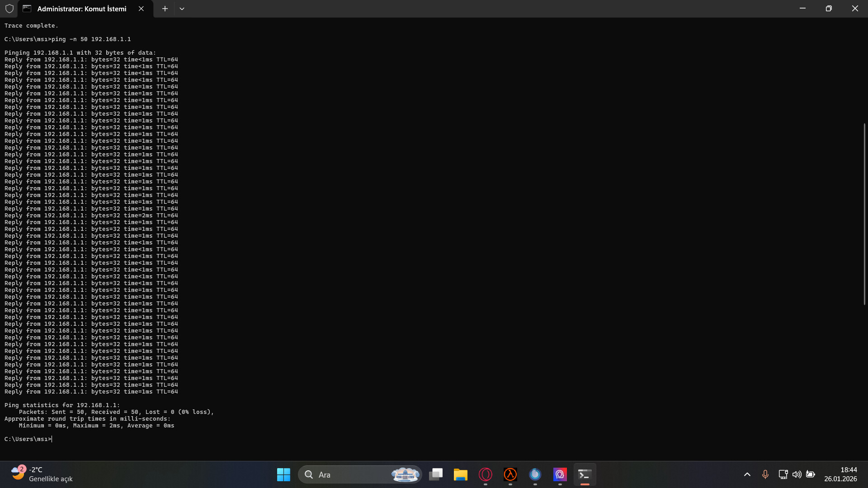
Task: Open network settings from the tray icon
Action: pos(783,474)
